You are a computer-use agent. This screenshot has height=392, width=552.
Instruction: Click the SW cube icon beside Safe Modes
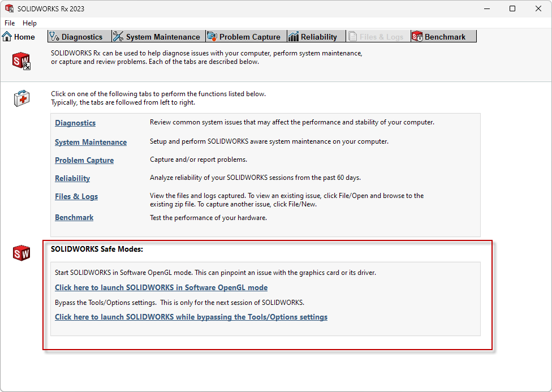point(21,253)
